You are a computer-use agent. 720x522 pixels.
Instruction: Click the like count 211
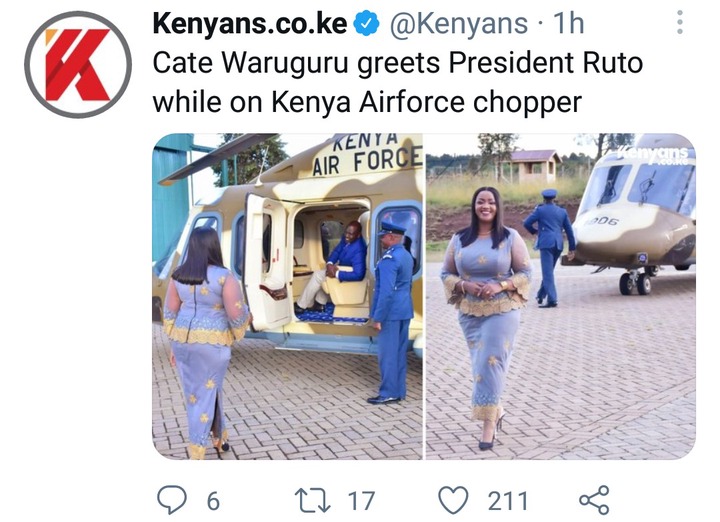[x=507, y=500]
